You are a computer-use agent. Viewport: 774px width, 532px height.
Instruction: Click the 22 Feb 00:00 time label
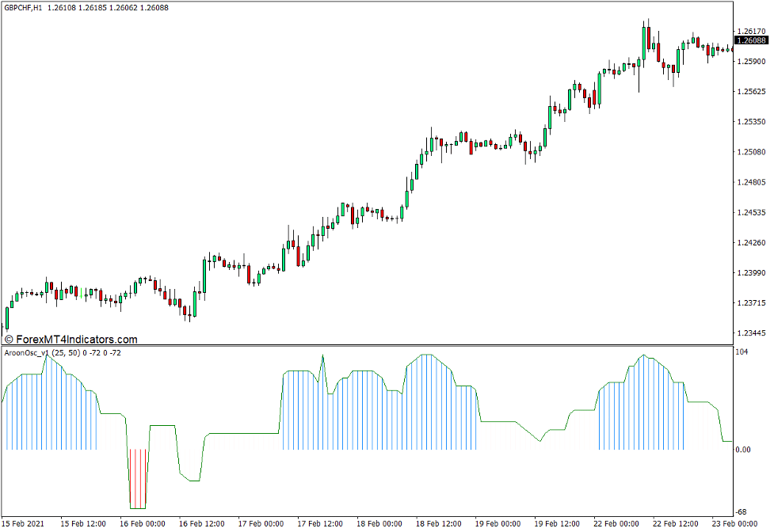(x=616, y=524)
